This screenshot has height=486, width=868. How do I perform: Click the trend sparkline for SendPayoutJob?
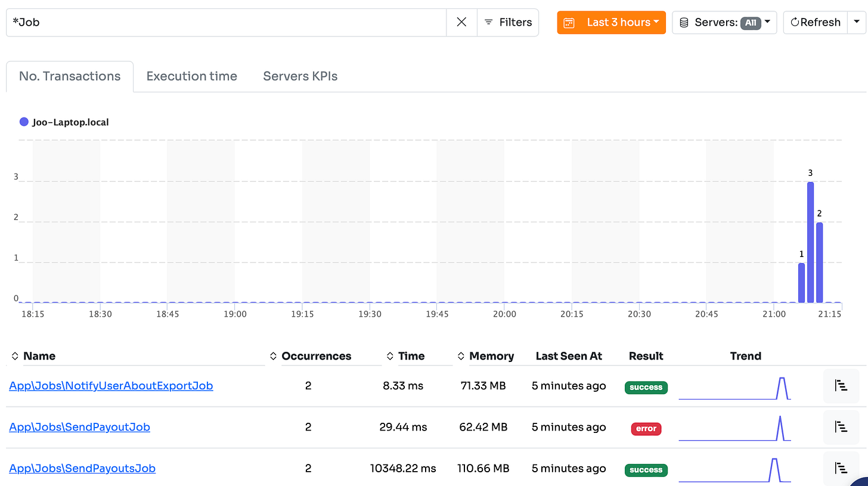pyautogui.click(x=734, y=429)
